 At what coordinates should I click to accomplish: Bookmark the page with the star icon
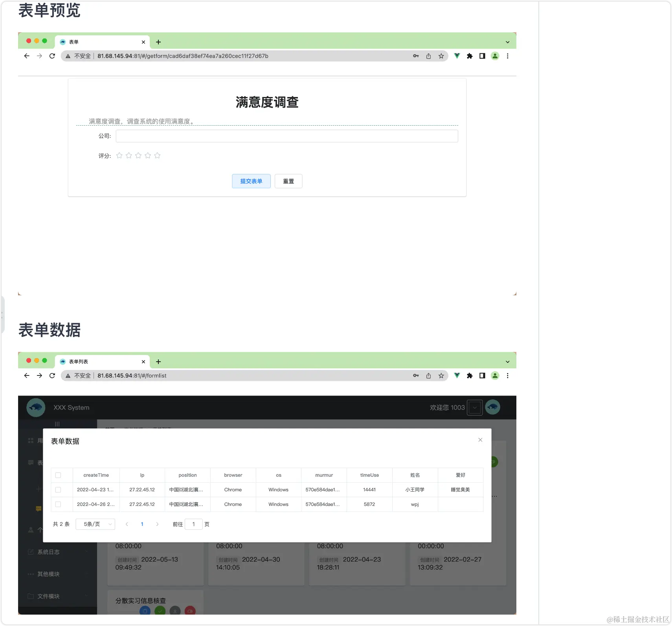point(441,56)
